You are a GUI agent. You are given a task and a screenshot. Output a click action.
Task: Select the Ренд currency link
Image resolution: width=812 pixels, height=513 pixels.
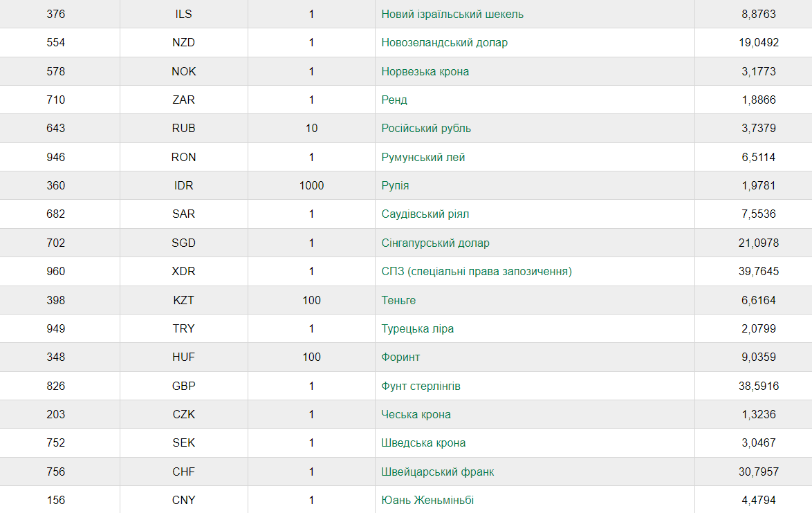(394, 100)
